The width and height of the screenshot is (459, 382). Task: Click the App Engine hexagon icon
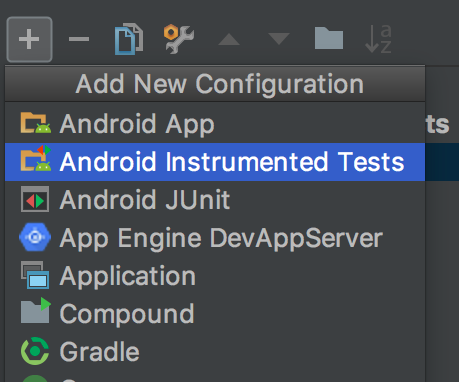[x=35, y=237]
